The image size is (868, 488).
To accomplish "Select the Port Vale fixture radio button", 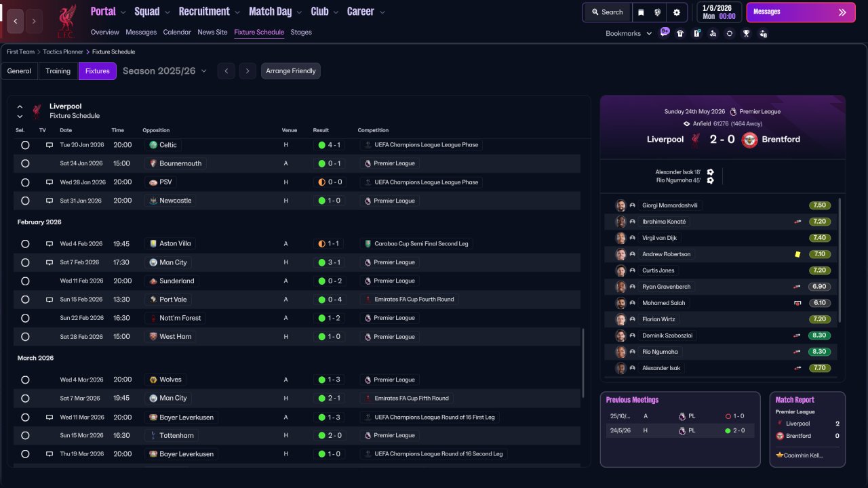I will point(25,300).
